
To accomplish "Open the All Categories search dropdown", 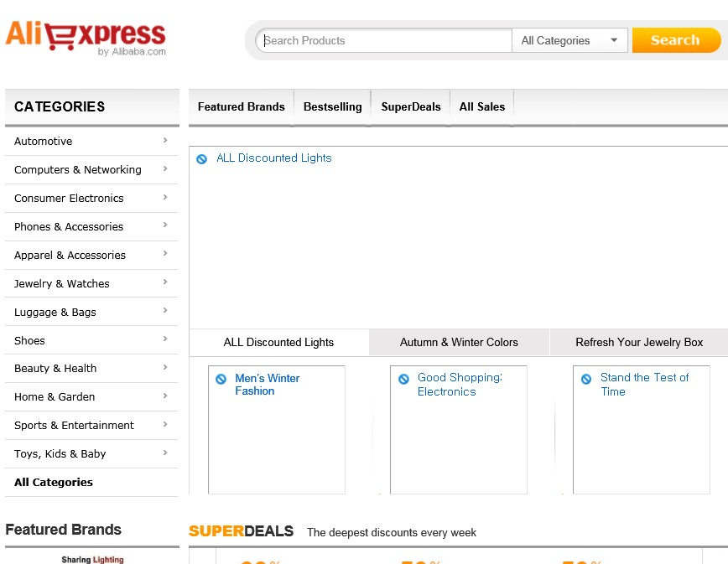I will (569, 40).
